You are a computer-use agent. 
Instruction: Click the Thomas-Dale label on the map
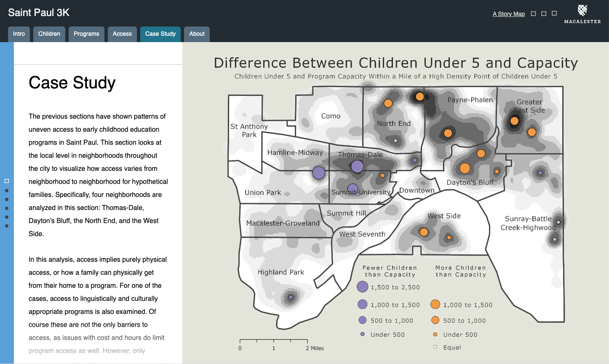[x=361, y=154]
